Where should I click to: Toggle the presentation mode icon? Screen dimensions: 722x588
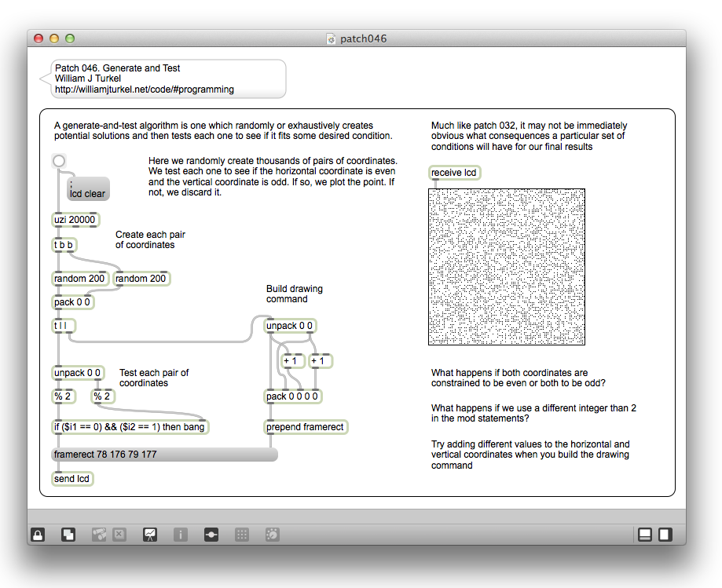149,535
